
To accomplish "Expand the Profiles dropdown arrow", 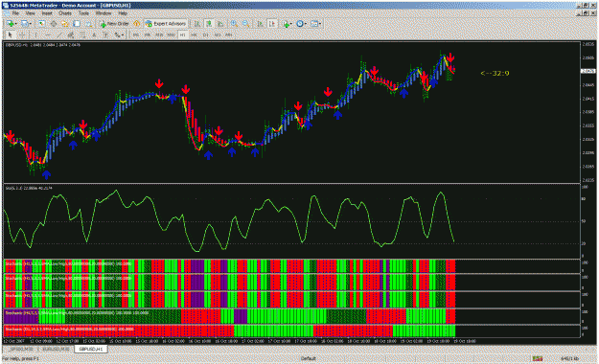I will [x=31, y=24].
